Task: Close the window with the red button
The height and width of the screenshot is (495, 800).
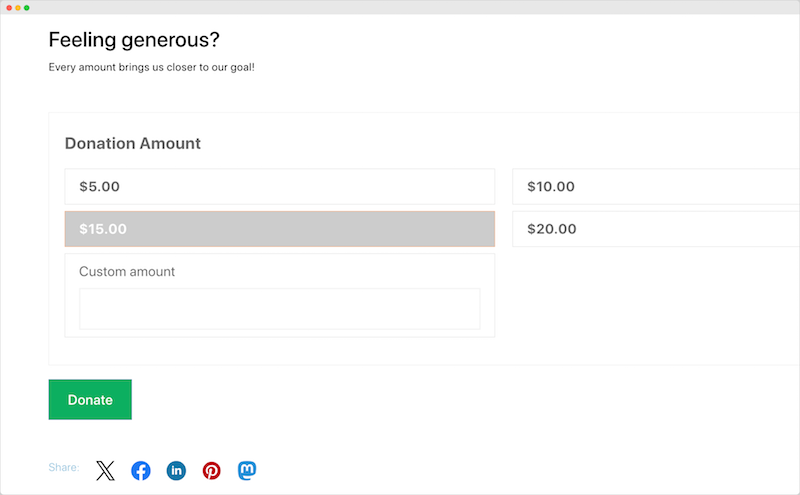Action: [9, 8]
